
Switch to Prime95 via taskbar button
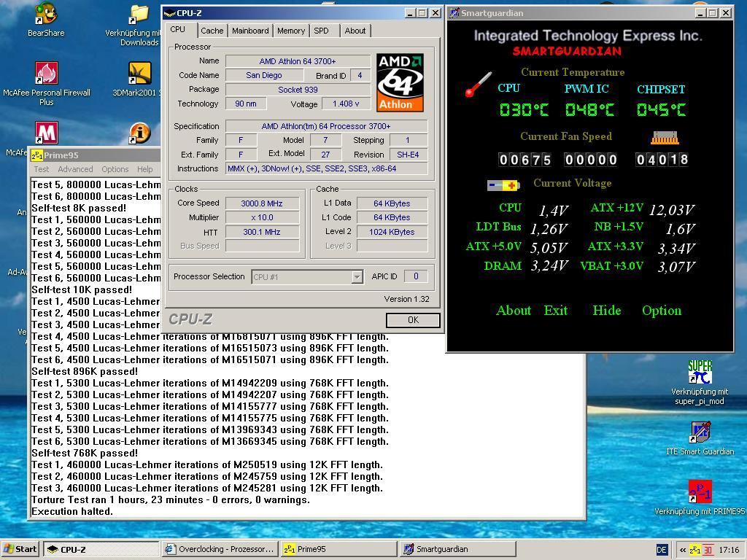[x=338, y=549]
